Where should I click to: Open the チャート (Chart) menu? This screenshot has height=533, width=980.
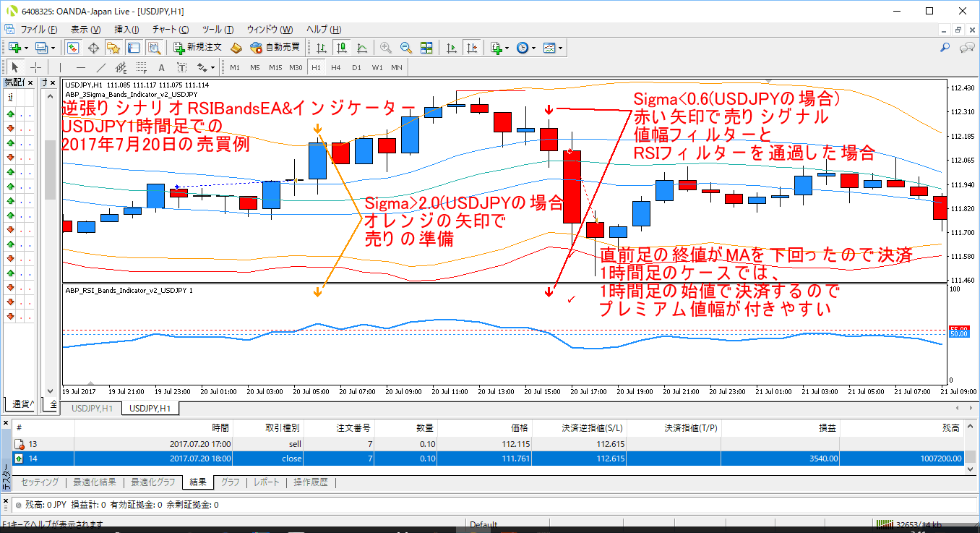[171, 30]
